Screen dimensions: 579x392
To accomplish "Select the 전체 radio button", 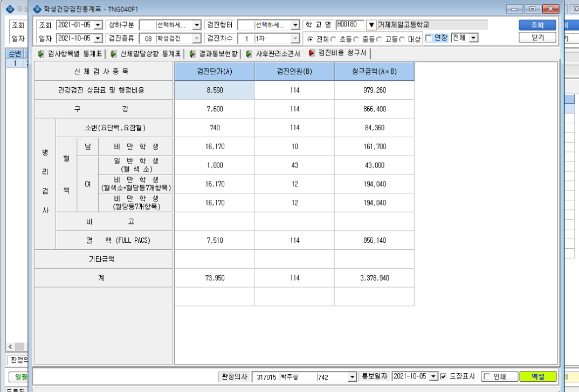I will [x=310, y=39].
